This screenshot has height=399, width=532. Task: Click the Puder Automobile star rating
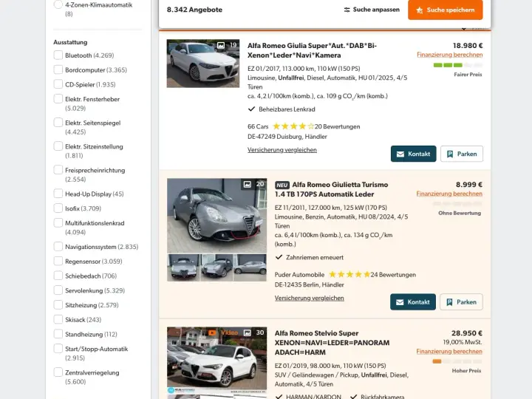pos(349,274)
